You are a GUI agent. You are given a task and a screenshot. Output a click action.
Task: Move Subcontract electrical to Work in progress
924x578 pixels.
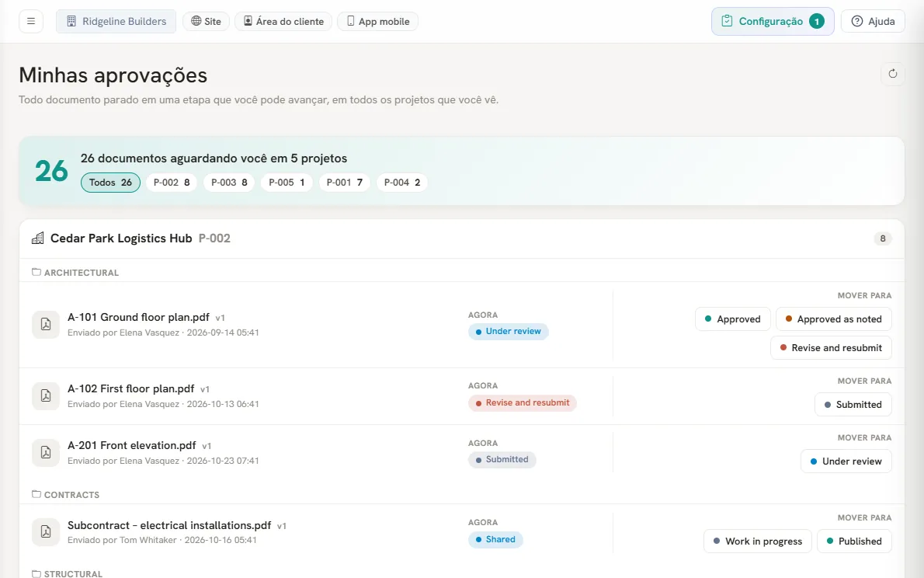[x=757, y=541]
